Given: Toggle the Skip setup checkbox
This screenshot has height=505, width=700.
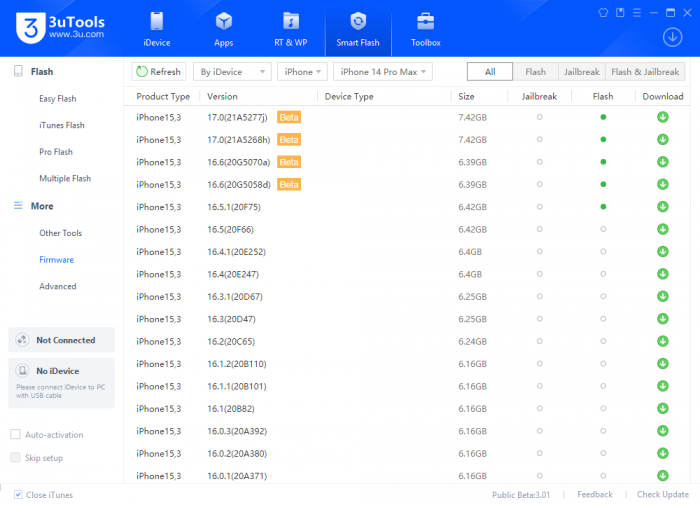Looking at the screenshot, I should (15, 457).
